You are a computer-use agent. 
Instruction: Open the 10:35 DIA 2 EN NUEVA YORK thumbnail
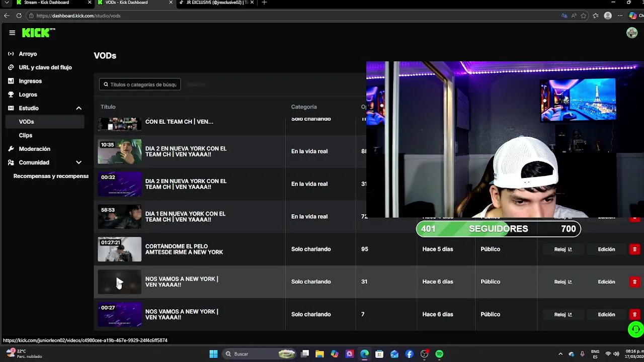tap(120, 151)
